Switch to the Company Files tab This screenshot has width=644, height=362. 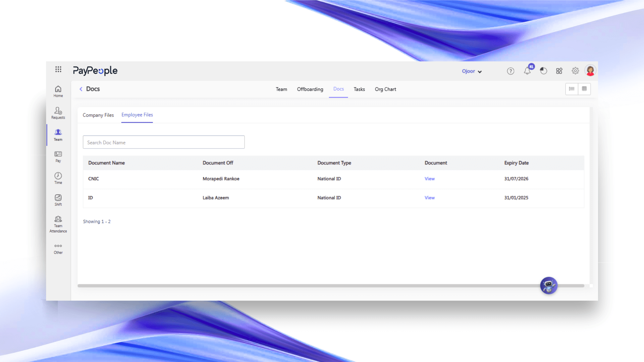[98, 115]
